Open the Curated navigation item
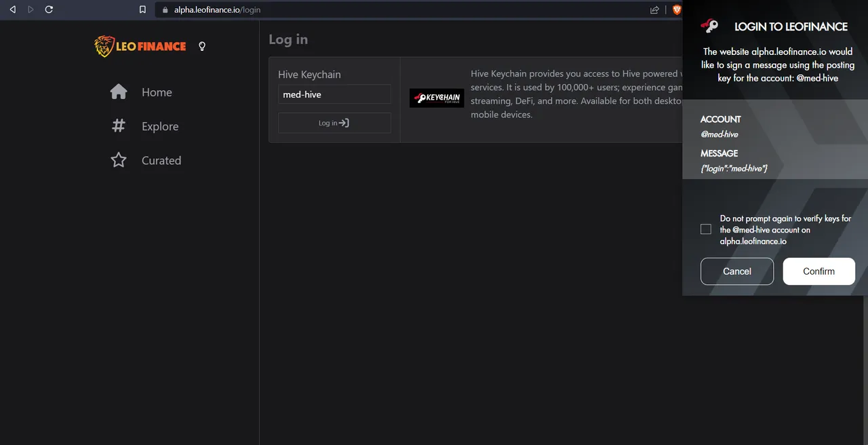 (x=146, y=160)
